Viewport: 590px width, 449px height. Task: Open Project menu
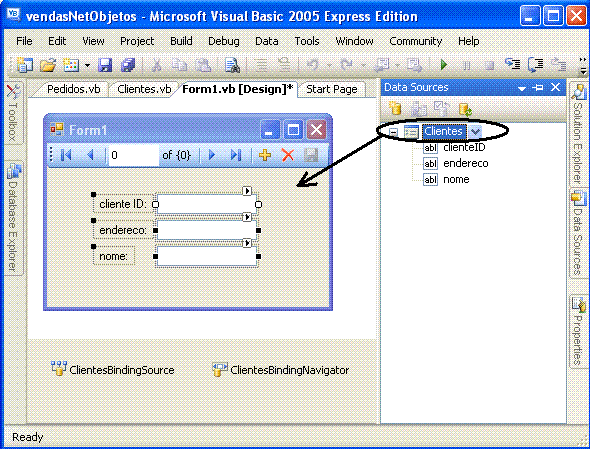[137, 41]
